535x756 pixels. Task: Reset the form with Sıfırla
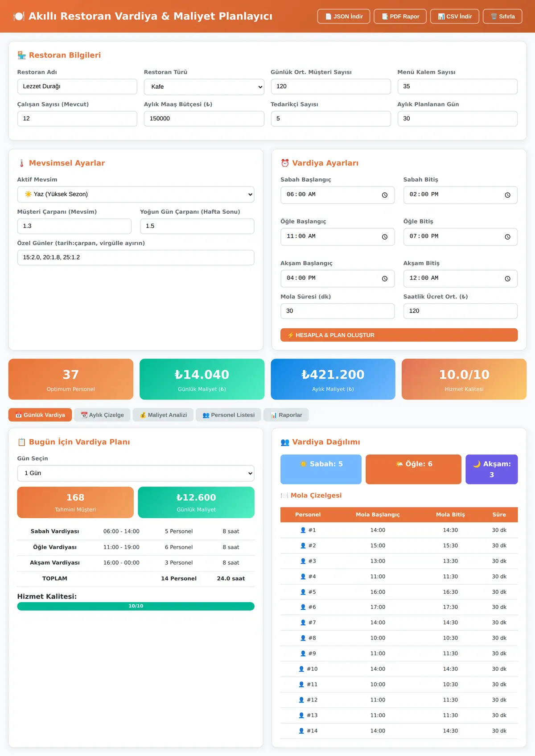pyautogui.click(x=502, y=17)
